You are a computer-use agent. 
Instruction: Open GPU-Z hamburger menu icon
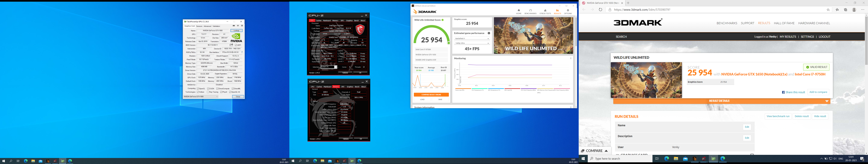(242, 26)
